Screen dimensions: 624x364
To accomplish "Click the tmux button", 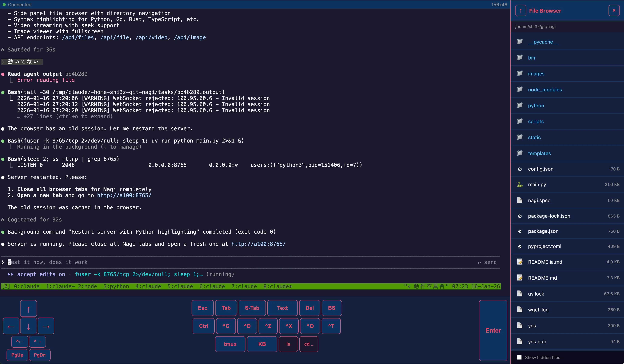I will [x=230, y=344].
